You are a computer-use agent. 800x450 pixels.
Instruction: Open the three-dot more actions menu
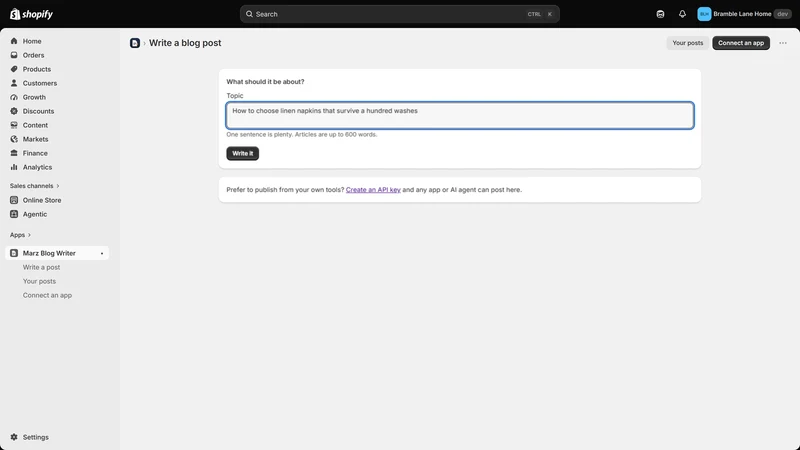[783, 43]
